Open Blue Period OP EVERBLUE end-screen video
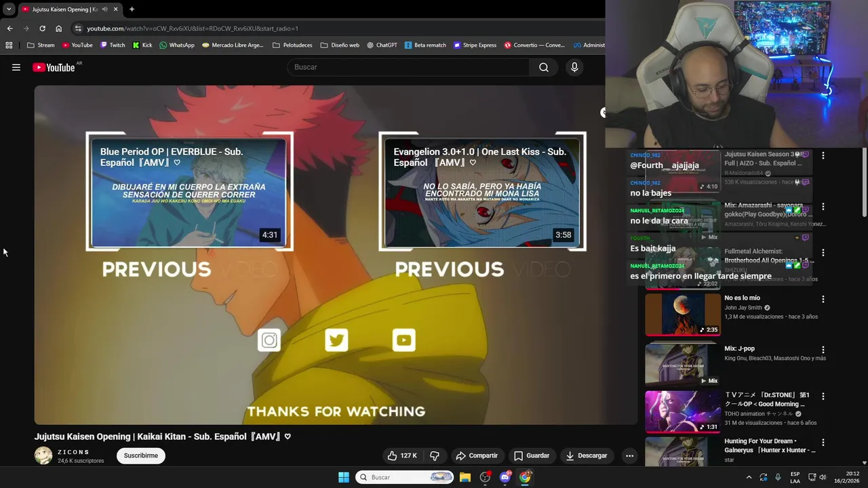Viewport: 868px width, 488px height. tap(189, 192)
